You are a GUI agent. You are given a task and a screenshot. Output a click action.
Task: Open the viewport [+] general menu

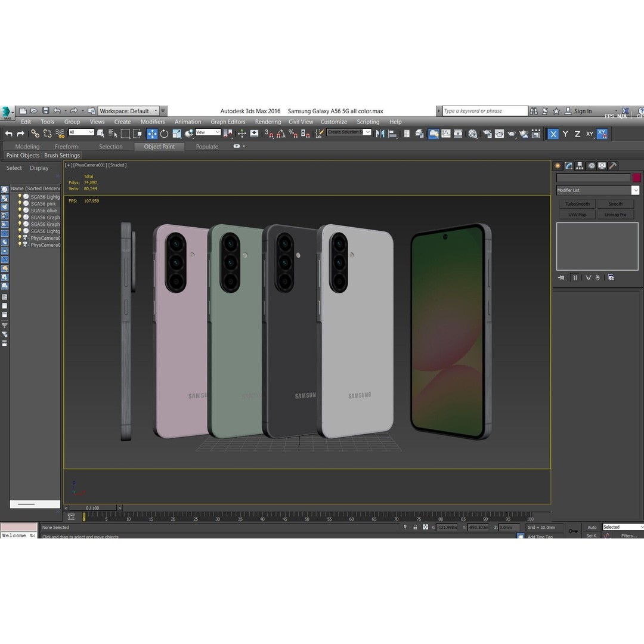coord(68,165)
